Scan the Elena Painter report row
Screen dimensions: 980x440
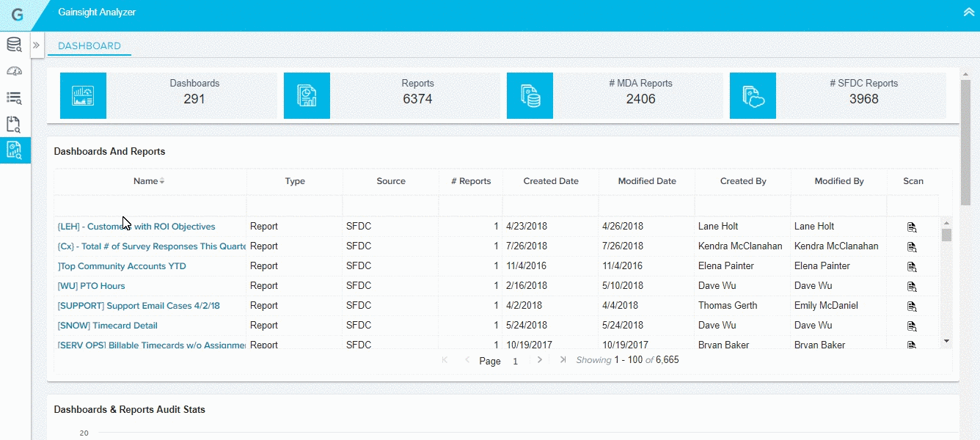pyautogui.click(x=912, y=267)
